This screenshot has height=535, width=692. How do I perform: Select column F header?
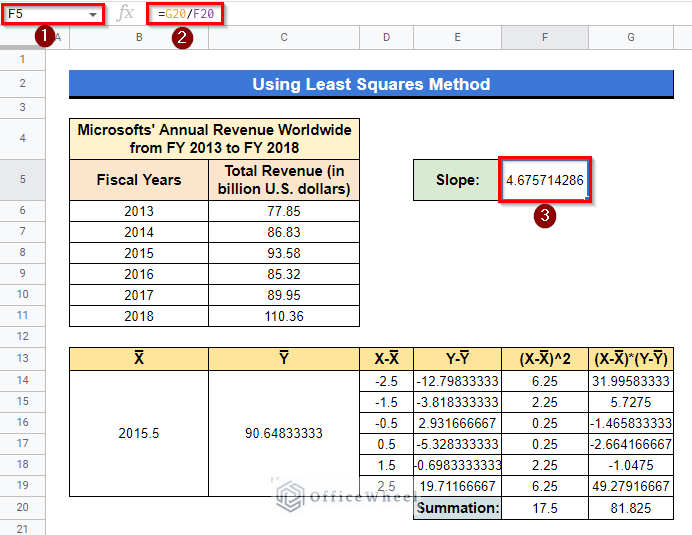tap(545, 38)
